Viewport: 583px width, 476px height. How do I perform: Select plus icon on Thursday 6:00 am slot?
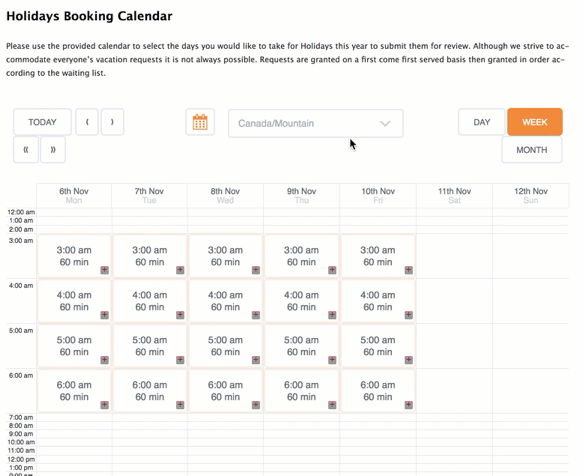pos(332,405)
